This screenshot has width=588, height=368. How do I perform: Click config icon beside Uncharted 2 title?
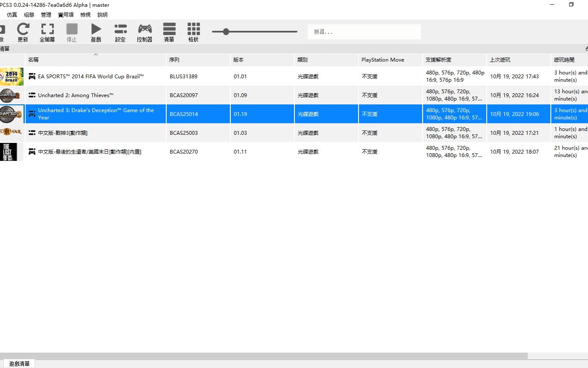tap(32, 95)
